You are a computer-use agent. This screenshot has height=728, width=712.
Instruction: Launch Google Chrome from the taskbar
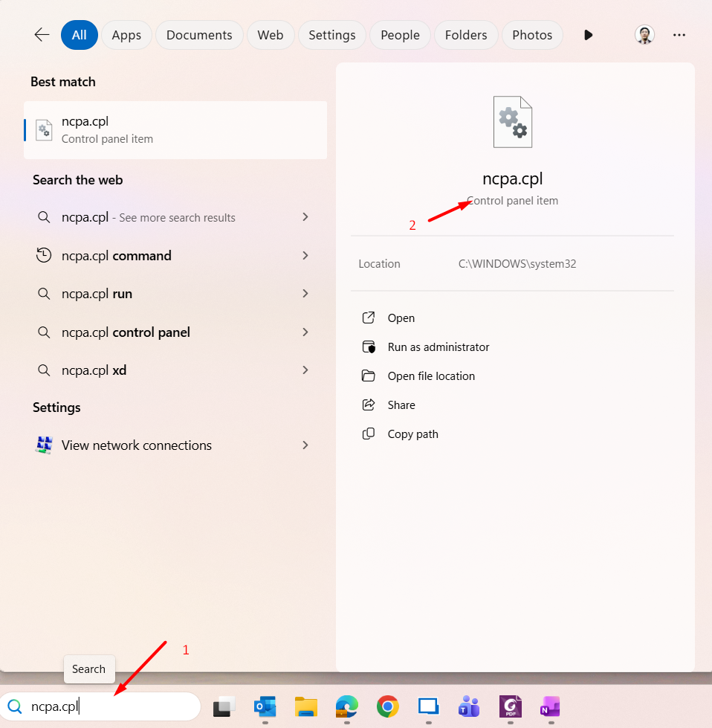tap(387, 706)
